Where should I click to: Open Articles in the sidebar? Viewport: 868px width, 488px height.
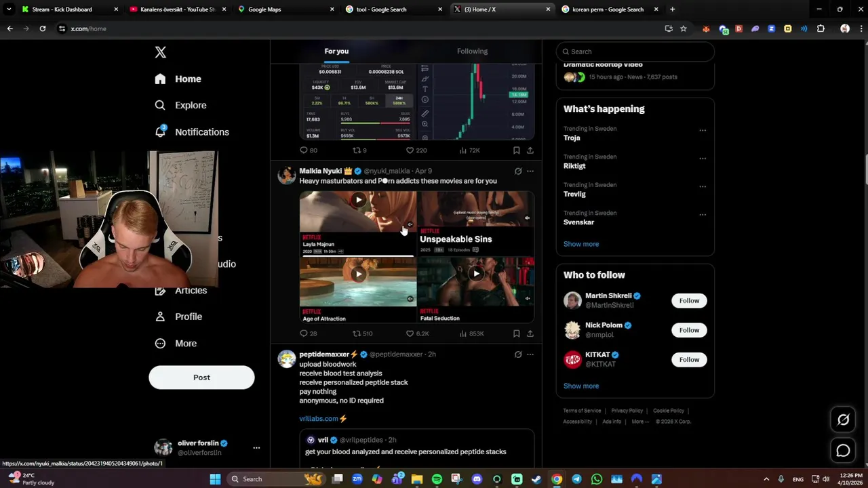tap(181, 290)
